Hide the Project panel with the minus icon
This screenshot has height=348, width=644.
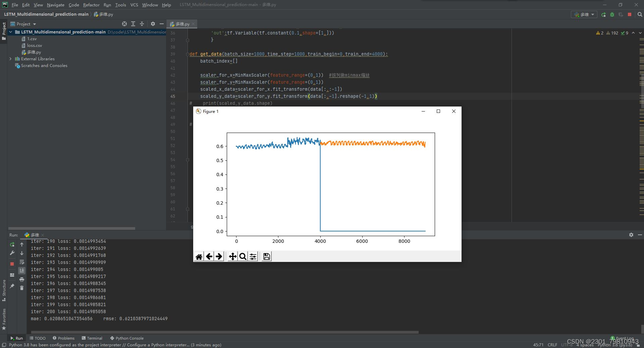(x=162, y=24)
